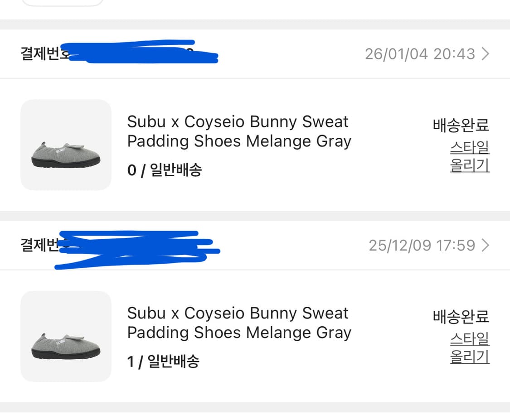Open the first Subu x Coyseio product title
This screenshot has height=420, width=510.
pyautogui.click(x=239, y=131)
